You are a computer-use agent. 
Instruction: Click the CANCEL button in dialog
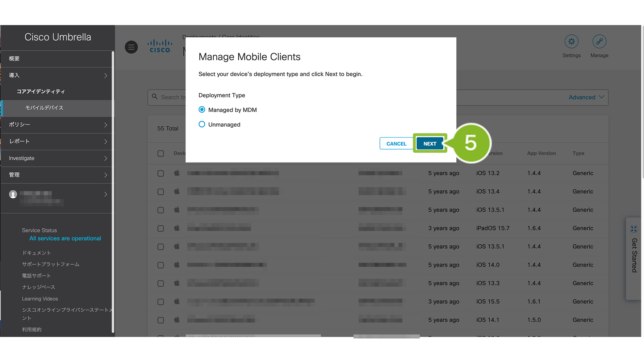pos(396,144)
